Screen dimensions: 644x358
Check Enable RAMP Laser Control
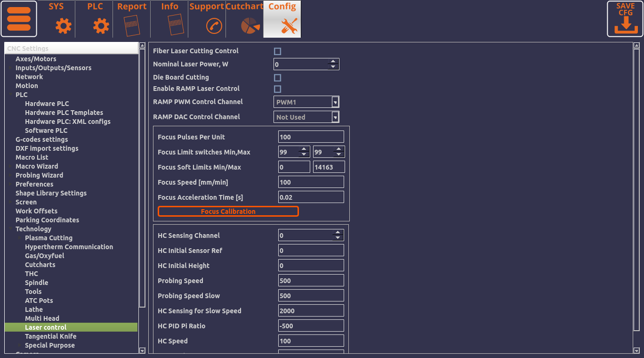278,89
